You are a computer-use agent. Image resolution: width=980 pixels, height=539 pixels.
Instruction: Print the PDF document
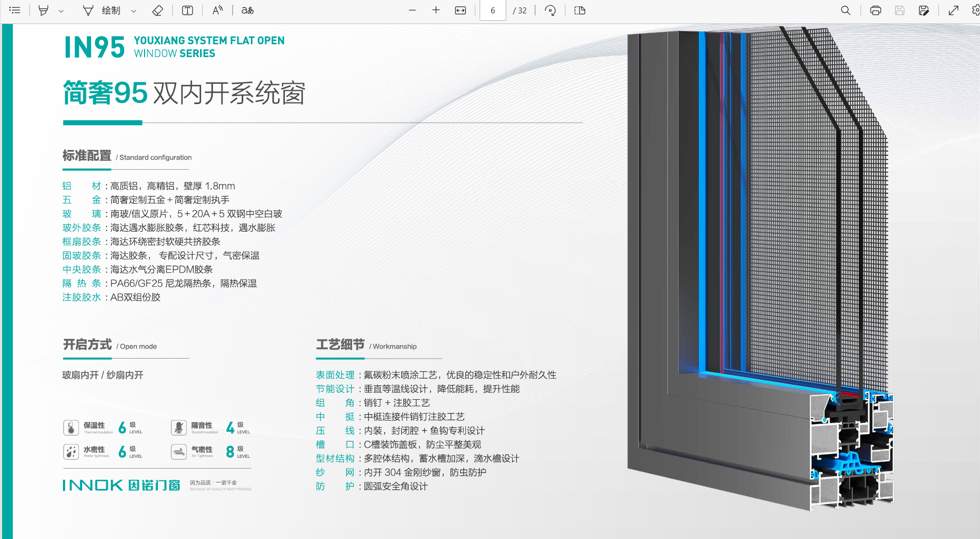(x=875, y=10)
